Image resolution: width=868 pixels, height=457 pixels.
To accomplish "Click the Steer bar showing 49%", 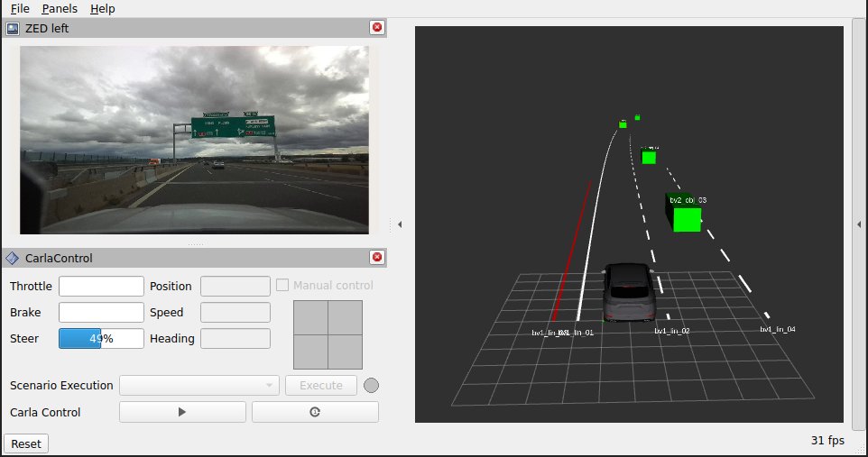I will pos(101,339).
